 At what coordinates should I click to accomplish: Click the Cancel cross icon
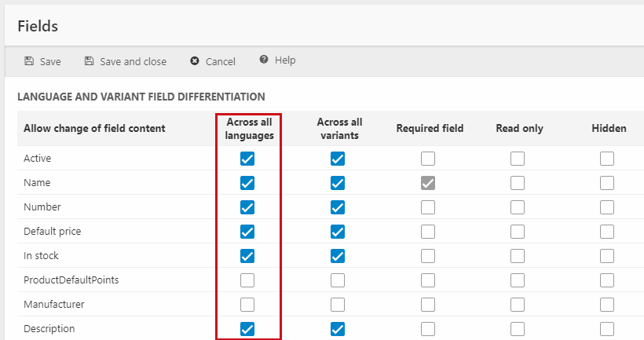point(195,61)
